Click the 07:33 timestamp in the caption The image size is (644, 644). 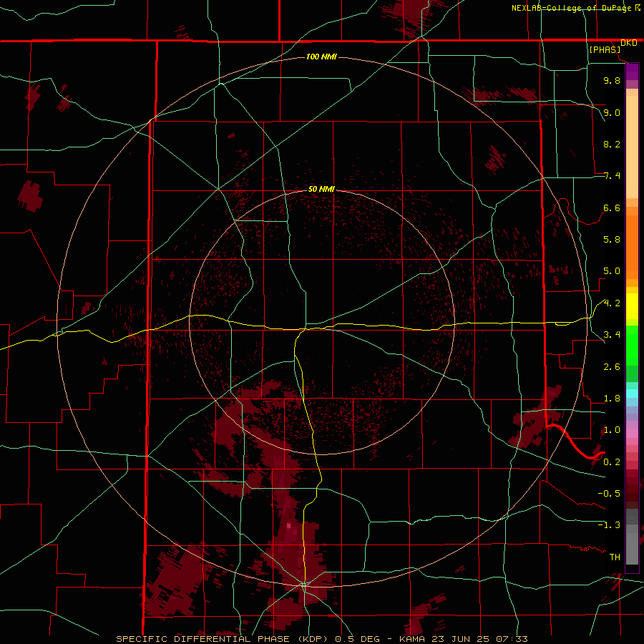coord(512,639)
